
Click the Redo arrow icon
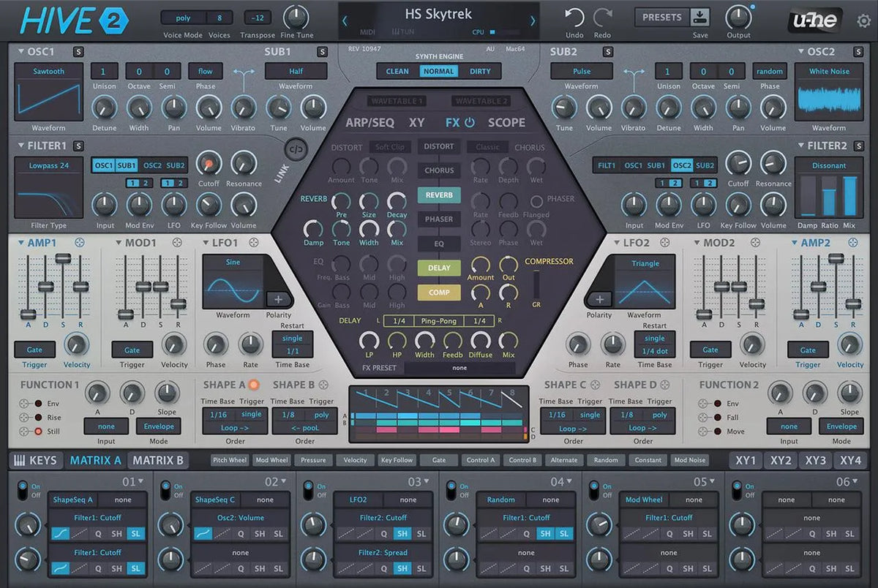602,18
